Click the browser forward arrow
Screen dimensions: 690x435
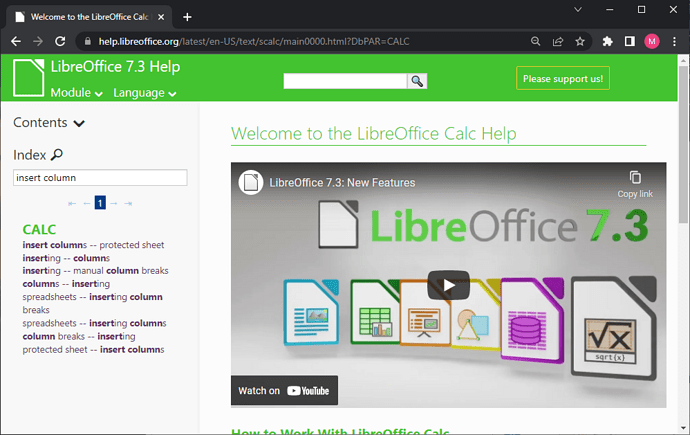(x=38, y=41)
